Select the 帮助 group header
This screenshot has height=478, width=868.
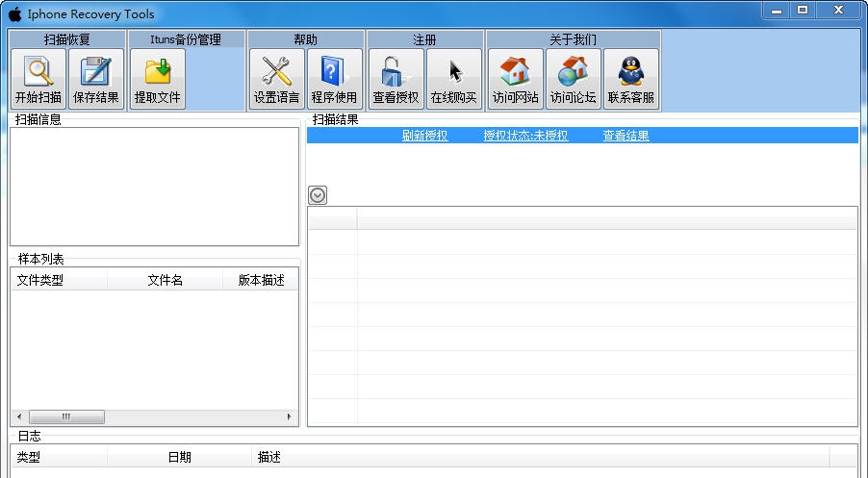(306, 39)
